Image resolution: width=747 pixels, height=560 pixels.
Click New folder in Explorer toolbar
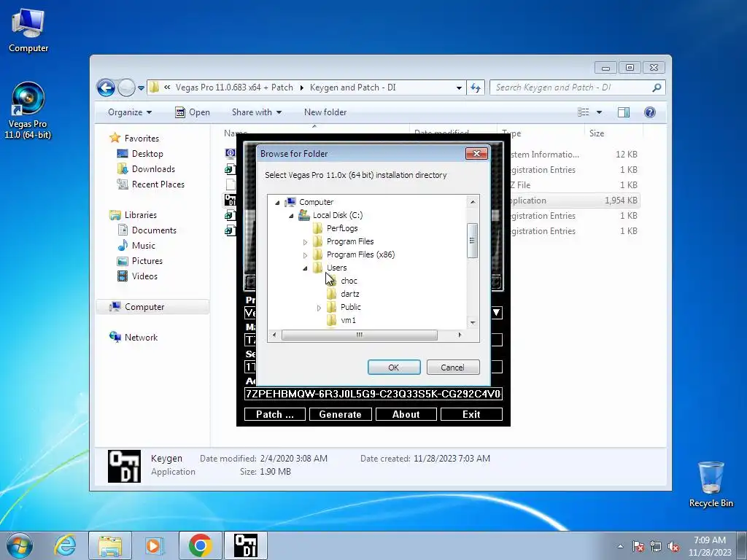pos(325,112)
